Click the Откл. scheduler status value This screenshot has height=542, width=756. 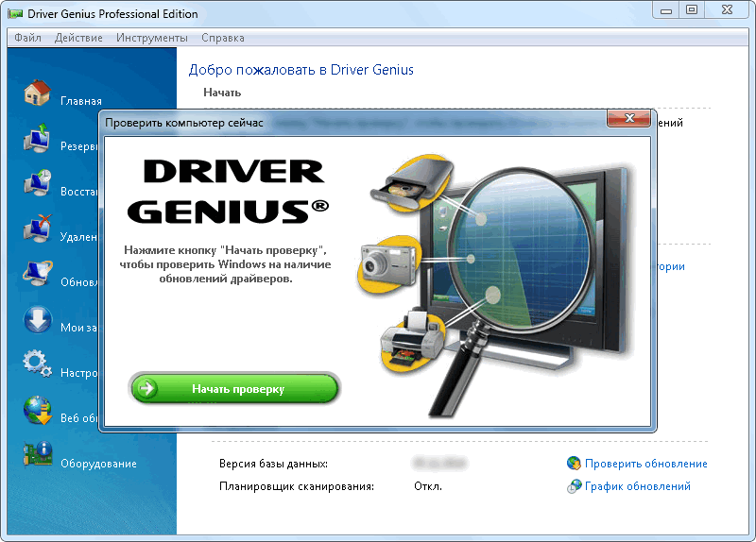(428, 486)
